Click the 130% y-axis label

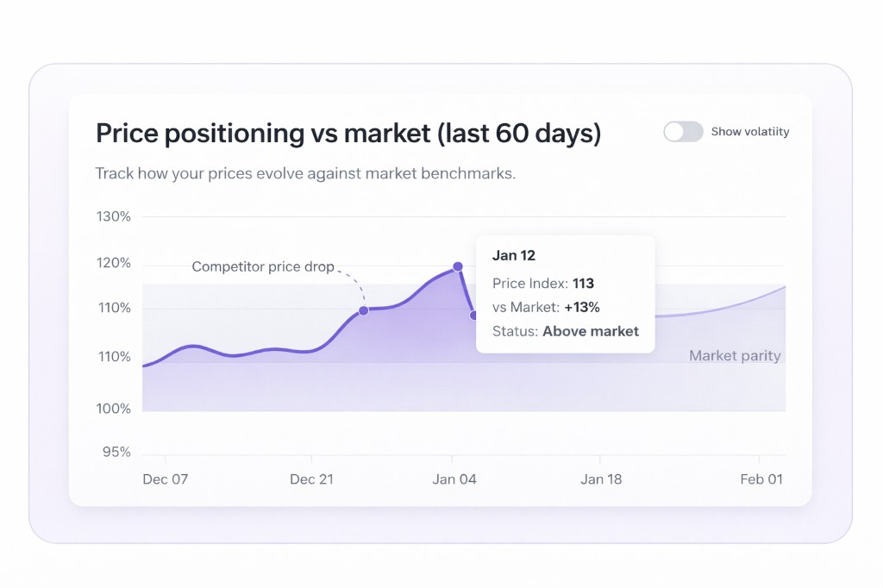(x=114, y=216)
